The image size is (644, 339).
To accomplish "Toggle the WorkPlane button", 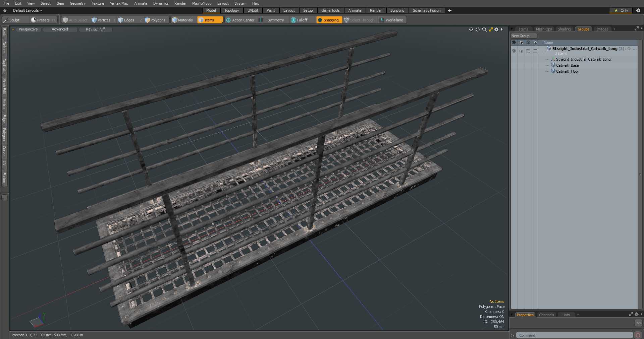I will 392,20.
